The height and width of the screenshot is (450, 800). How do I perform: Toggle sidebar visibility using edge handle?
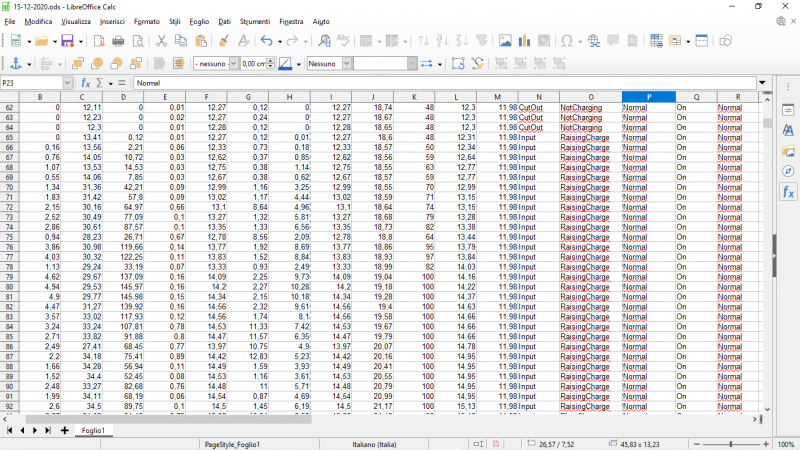click(774, 255)
